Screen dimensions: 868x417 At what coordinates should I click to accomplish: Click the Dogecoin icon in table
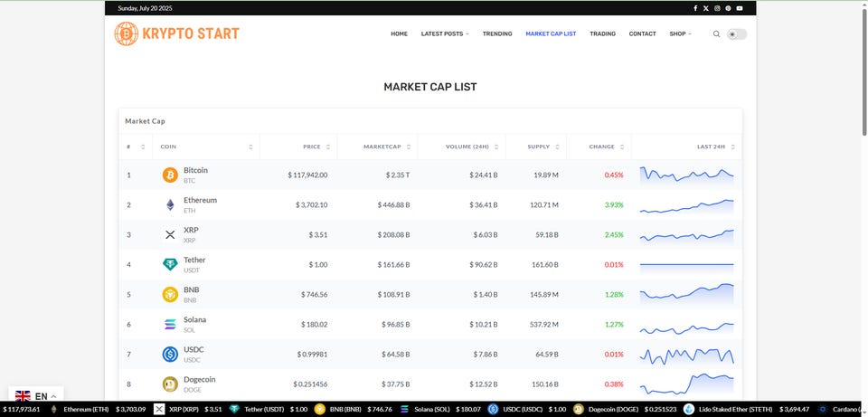(170, 384)
